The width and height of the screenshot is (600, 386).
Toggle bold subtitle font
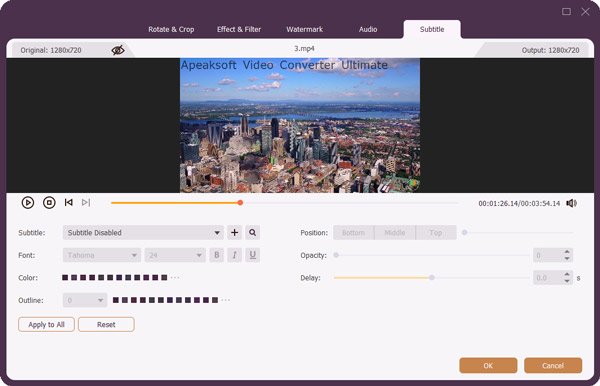217,255
